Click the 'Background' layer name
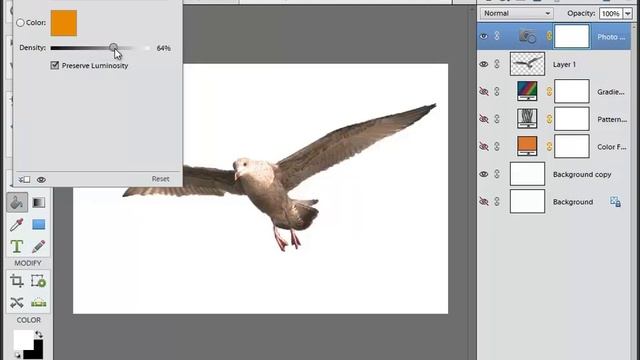This screenshot has width=640, height=360. point(573,202)
